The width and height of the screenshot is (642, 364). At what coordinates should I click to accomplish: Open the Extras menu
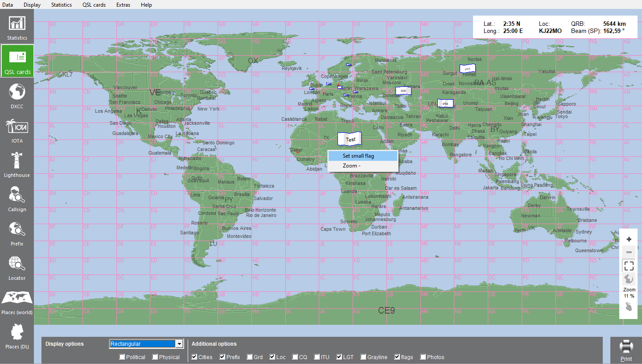pyautogui.click(x=123, y=5)
